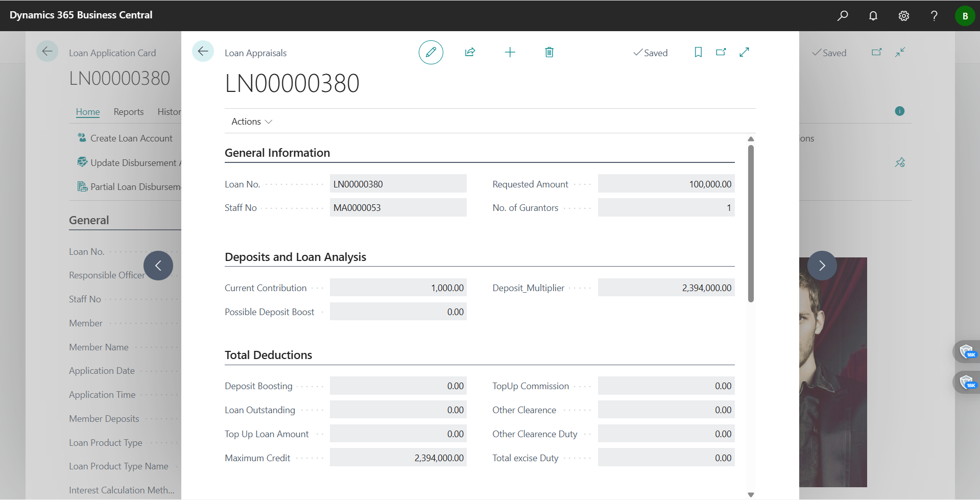Open Business Central search
Viewport: 980px width, 500px height.
(x=843, y=15)
